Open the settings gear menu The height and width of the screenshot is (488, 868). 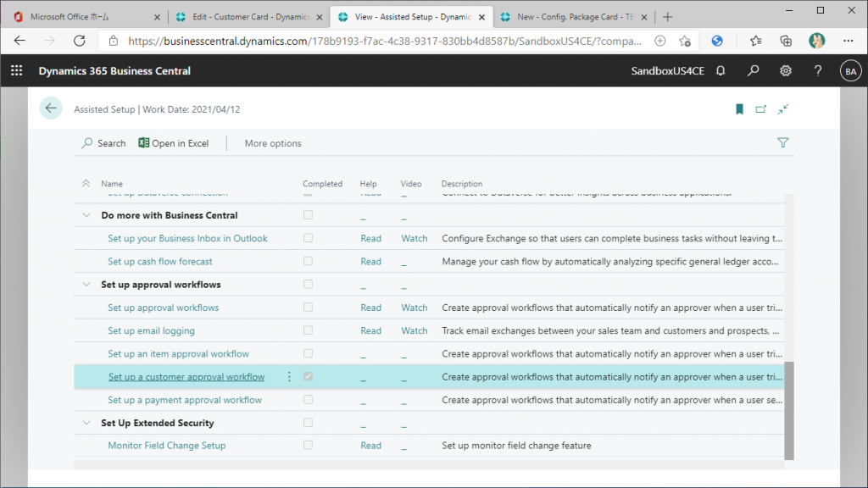[x=786, y=71]
